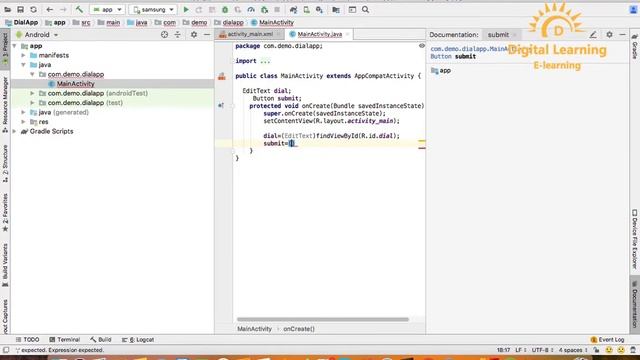This screenshot has width=640, height=360.
Task: Search everywhere with the magnifier icon
Action: 366,9
